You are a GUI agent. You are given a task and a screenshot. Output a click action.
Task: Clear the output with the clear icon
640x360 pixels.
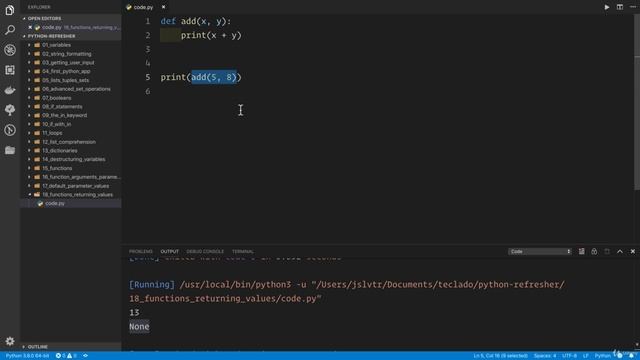[x=581, y=251]
